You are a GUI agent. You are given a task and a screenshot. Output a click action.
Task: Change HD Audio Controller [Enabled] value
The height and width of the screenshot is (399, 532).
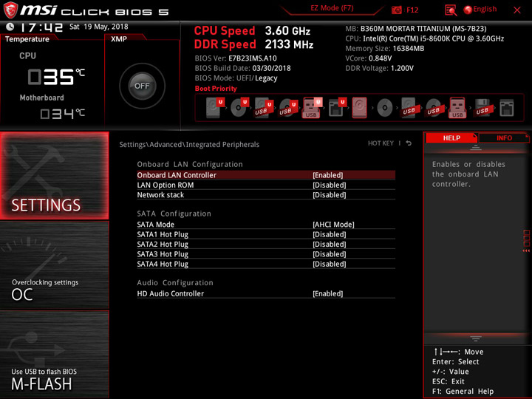[x=328, y=293]
